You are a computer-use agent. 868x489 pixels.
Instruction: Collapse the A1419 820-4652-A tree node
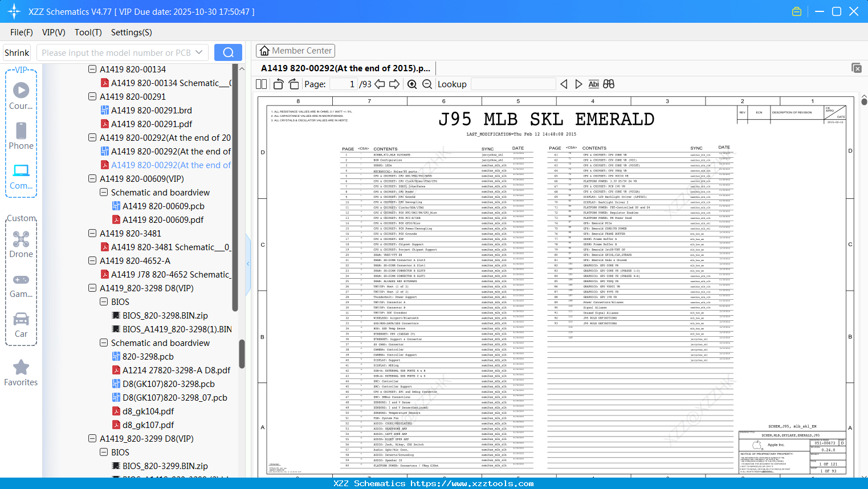(92, 260)
